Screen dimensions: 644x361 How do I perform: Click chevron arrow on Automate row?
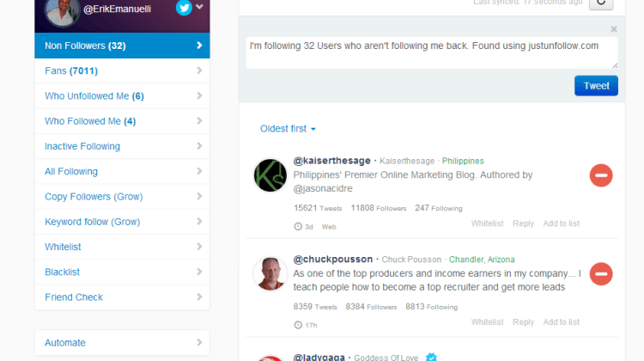[x=199, y=342]
